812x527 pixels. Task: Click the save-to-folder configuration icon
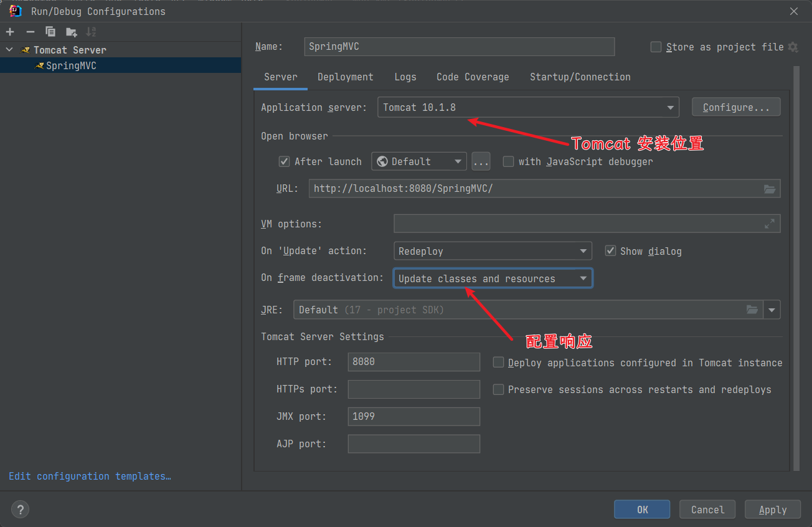pyautogui.click(x=71, y=32)
